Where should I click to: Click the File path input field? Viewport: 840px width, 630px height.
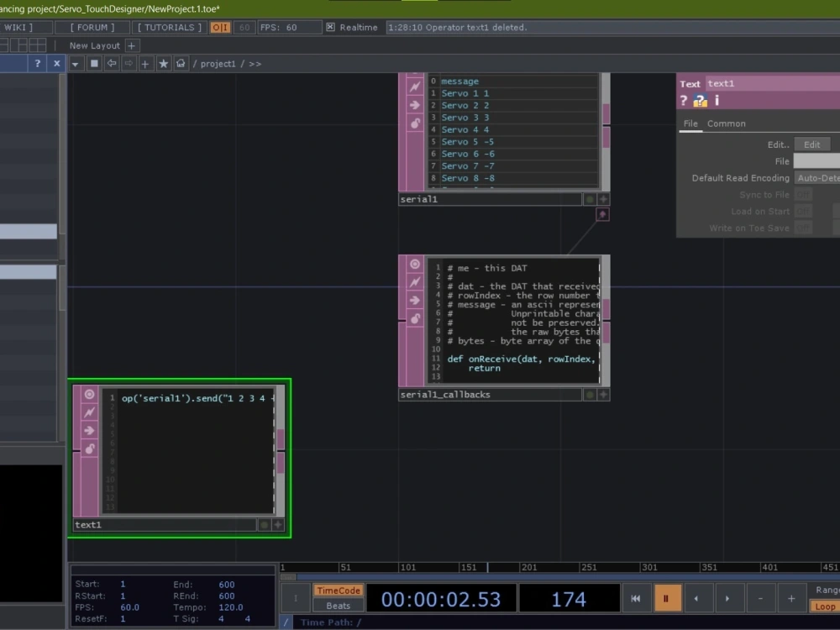coord(816,161)
